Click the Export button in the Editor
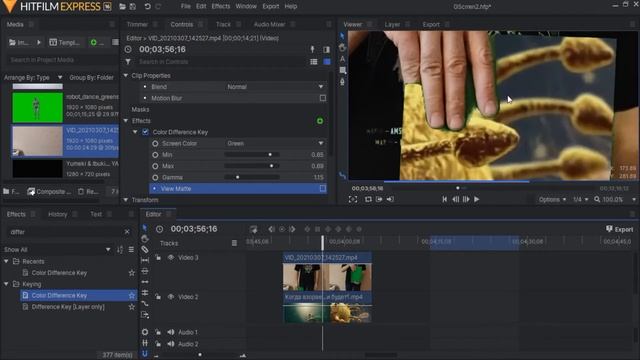This screenshot has width=640, height=360. [x=619, y=229]
